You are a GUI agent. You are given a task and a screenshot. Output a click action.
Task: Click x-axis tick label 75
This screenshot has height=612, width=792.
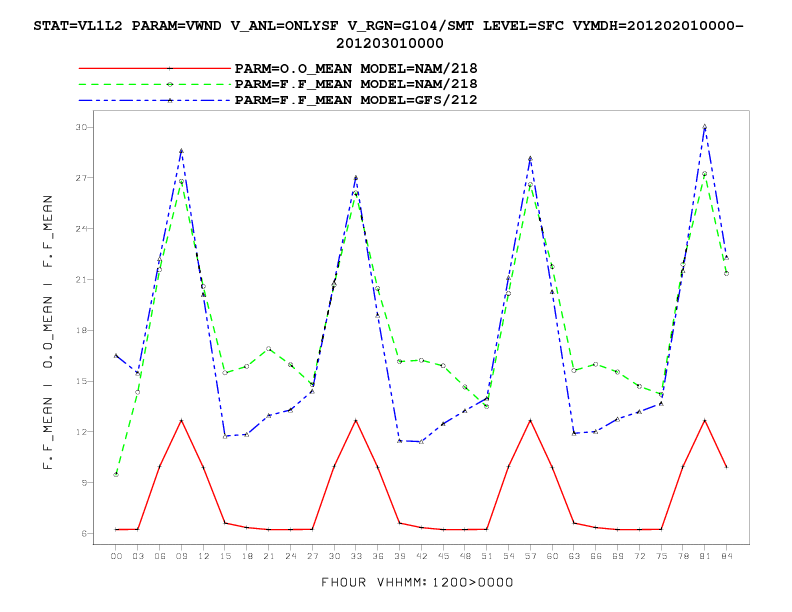coord(661,556)
